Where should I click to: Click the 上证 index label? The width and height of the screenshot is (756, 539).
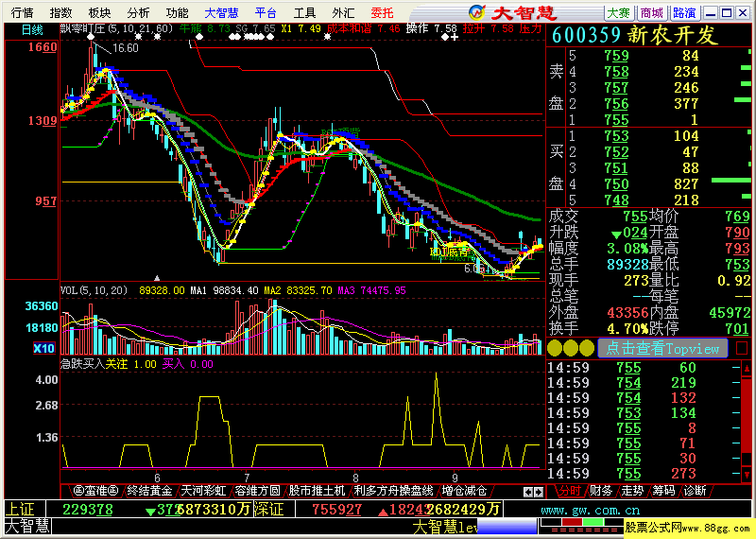coord(20,510)
